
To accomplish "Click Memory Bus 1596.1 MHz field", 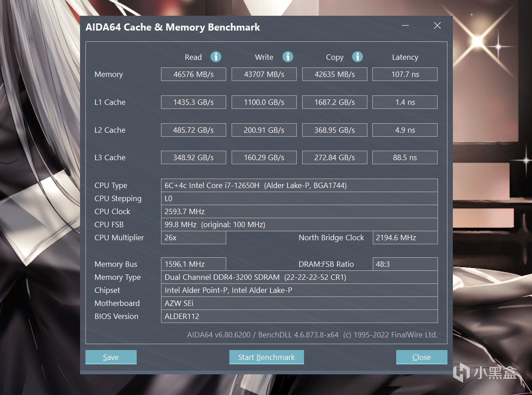I will [x=193, y=264].
